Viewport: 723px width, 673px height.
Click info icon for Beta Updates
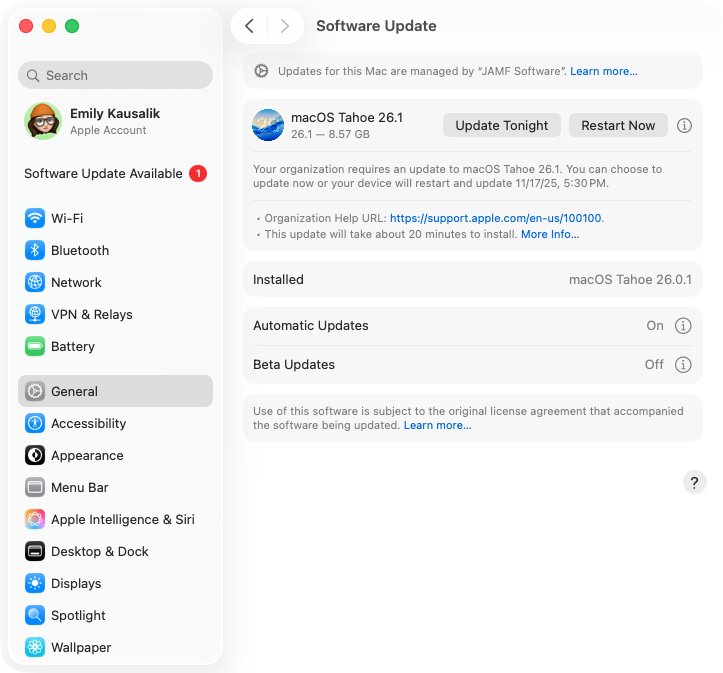683,365
